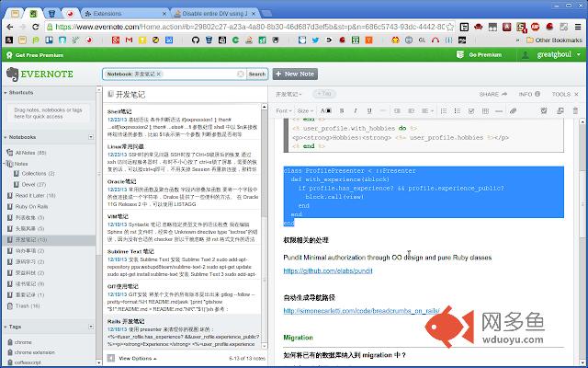The height and width of the screenshot is (368, 588).
Task: Open the font color picker
Action: click(x=326, y=110)
